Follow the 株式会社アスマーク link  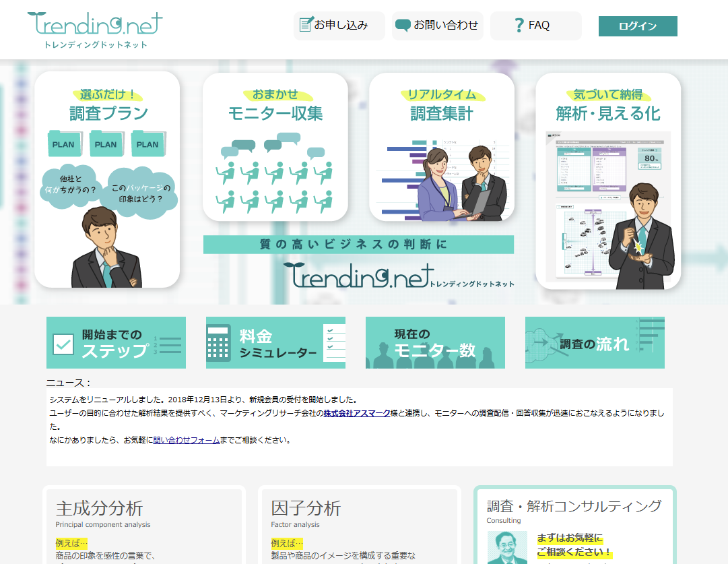(357, 413)
